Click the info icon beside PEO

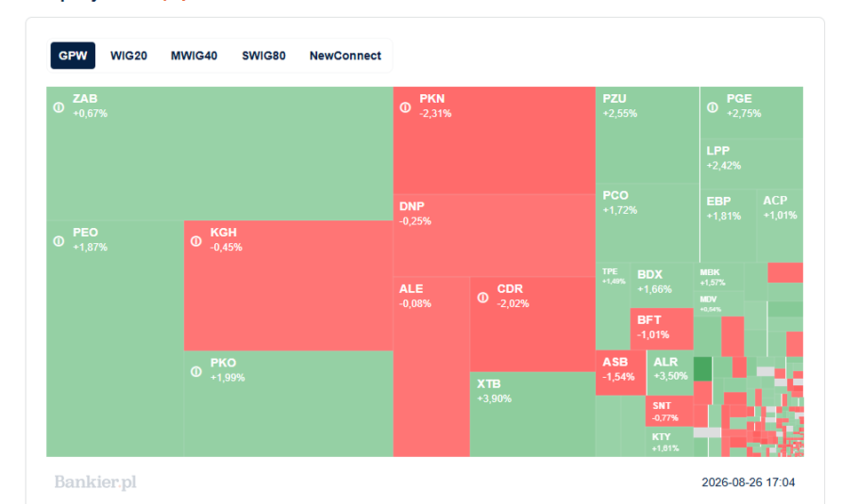tap(60, 241)
